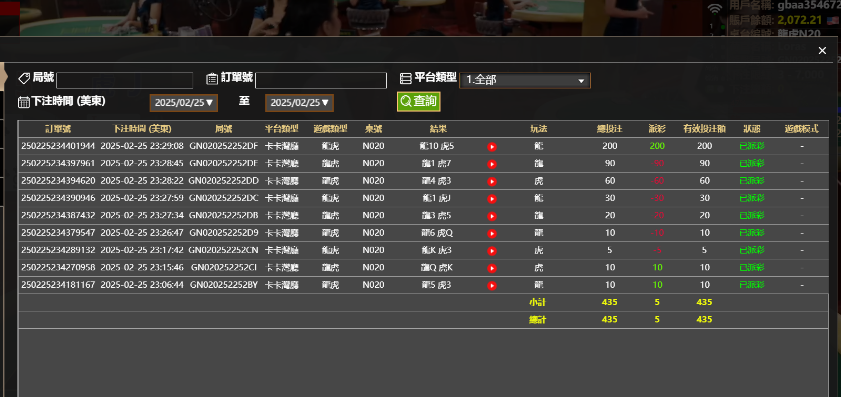The width and height of the screenshot is (841, 397).
Task: Click bet time 2025-02-25 23:28:22
Action: pos(142,181)
